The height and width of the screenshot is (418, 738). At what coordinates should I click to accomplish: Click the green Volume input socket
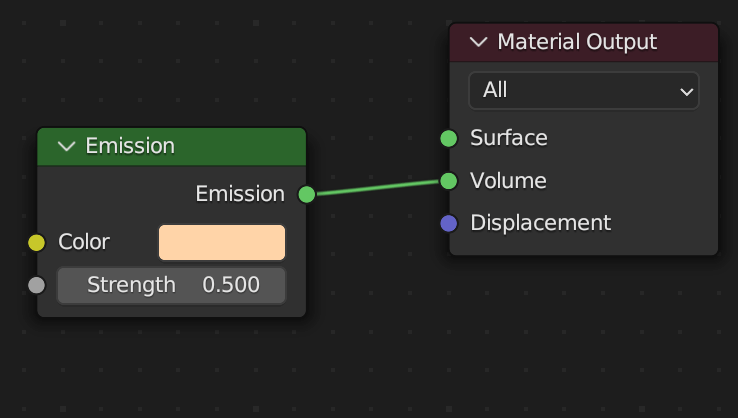[449, 181]
